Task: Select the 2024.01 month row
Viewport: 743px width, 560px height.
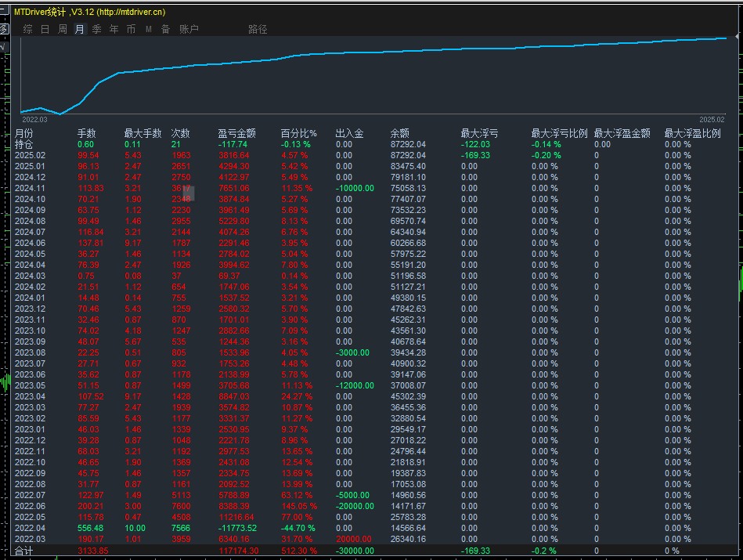Action: 31,298
